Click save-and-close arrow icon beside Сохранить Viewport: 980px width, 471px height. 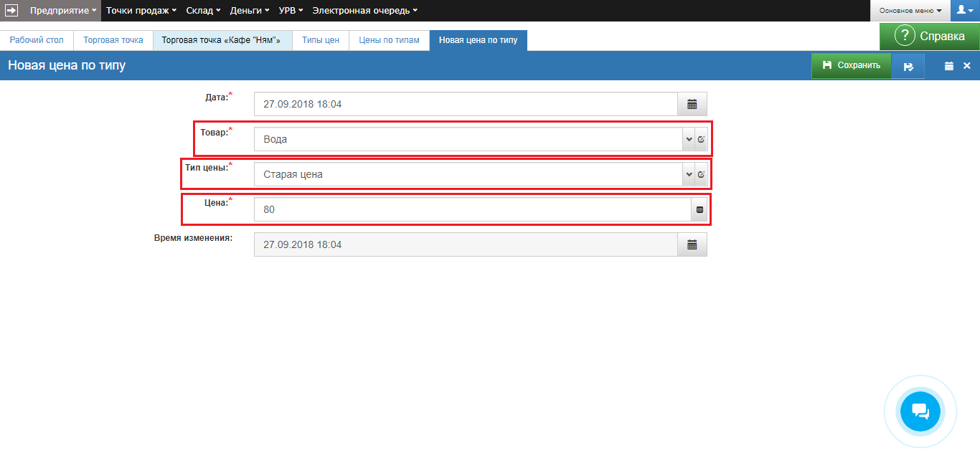coord(908,66)
